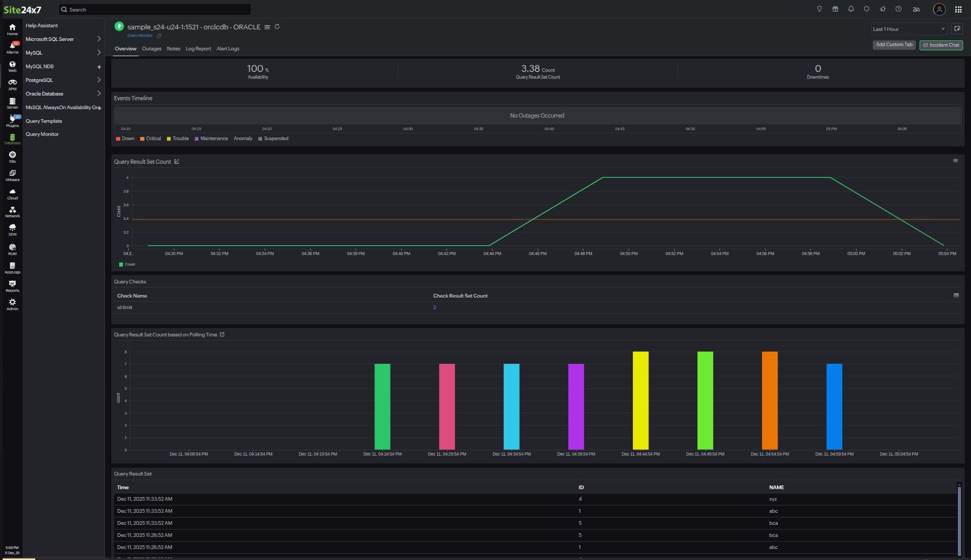The height and width of the screenshot is (560, 971).
Task: Open the Plugins sidebar icon
Action: point(12,121)
